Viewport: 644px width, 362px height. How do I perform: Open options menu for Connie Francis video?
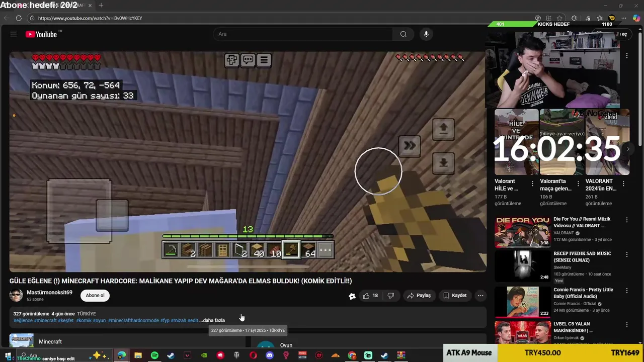(627, 291)
